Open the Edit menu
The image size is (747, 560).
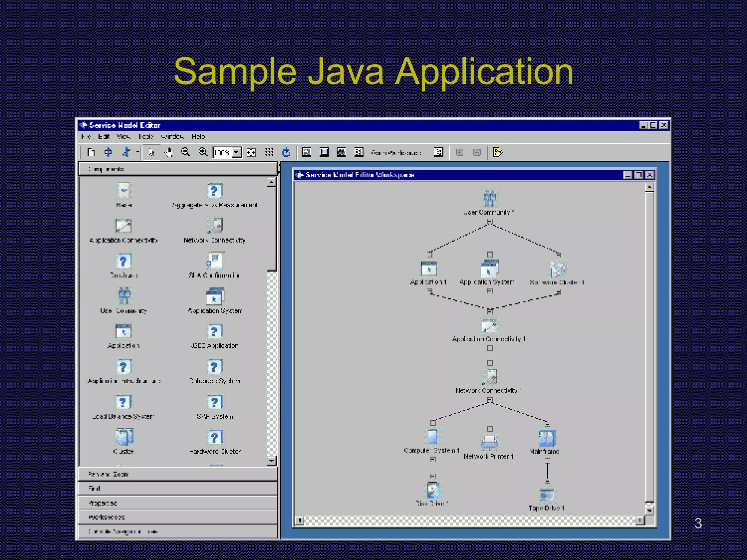click(x=104, y=136)
